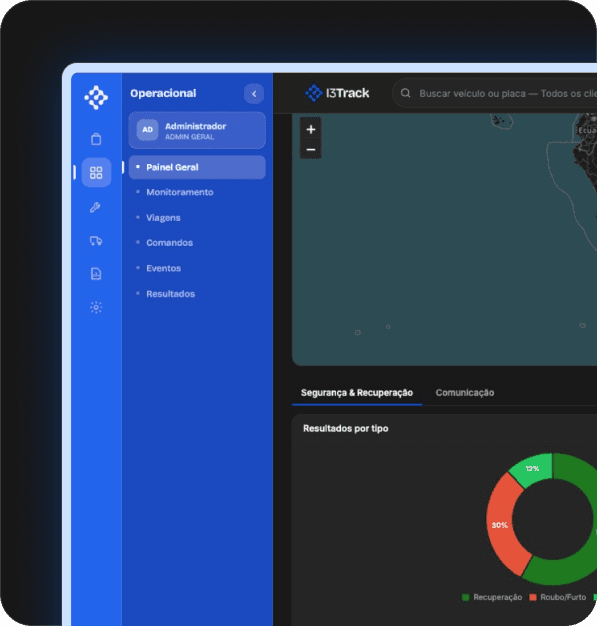Open the Administrador profile card
597x626 pixels.
197,130
